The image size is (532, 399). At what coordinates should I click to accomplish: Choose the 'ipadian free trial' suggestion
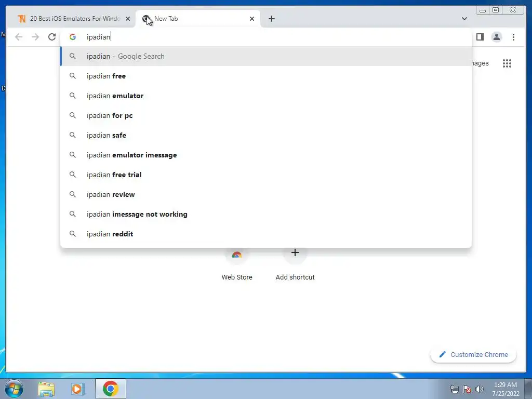(266, 175)
